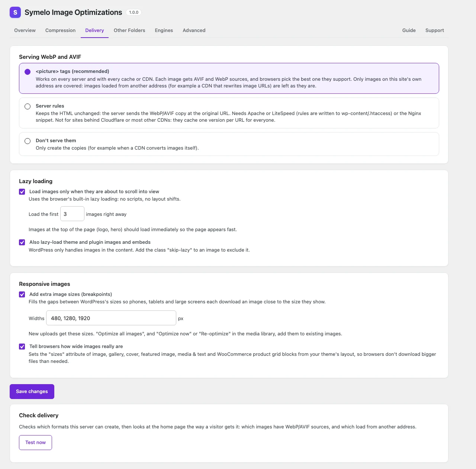The width and height of the screenshot is (476, 469).
Task: Click the 'New uploads get these sizes' note
Action: click(x=185, y=334)
